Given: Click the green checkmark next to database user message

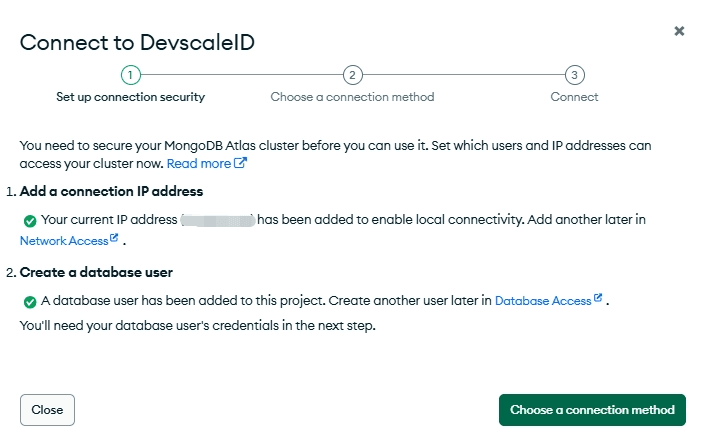Looking at the screenshot, I should click(x=30, y=302).
